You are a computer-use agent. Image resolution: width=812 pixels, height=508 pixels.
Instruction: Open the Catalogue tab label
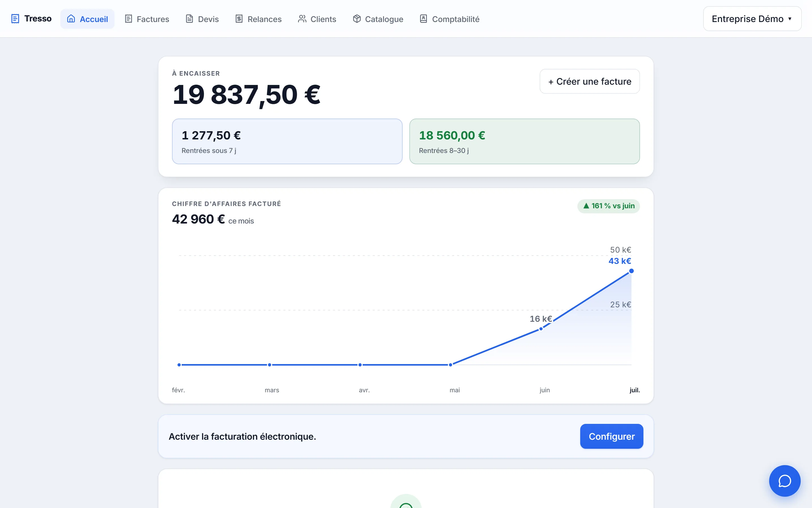[384, 19]
